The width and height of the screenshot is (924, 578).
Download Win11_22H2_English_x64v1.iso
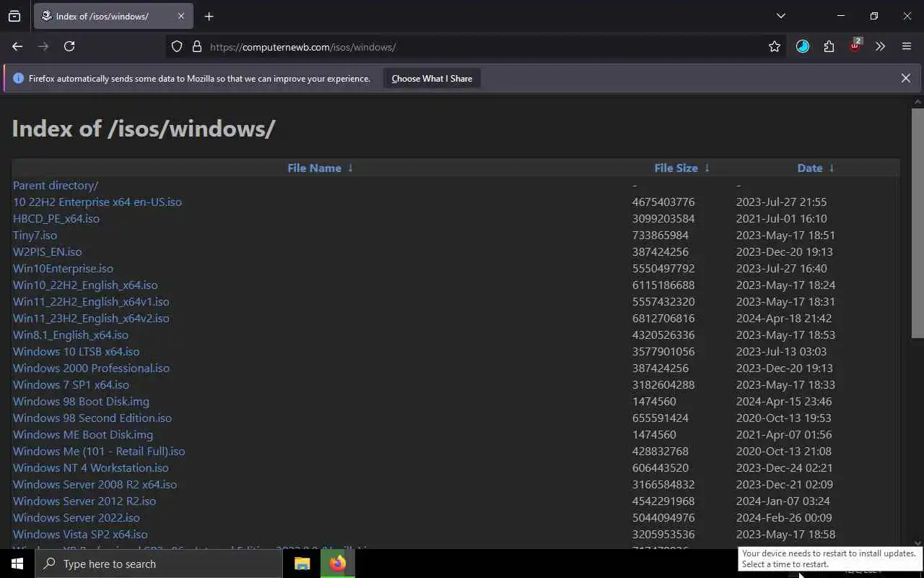(91, 302)
